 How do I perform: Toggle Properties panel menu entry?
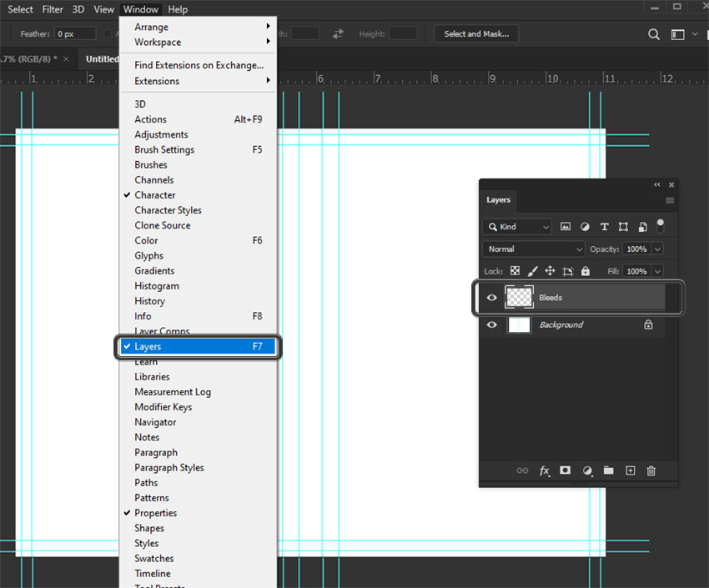pos(198,513)
